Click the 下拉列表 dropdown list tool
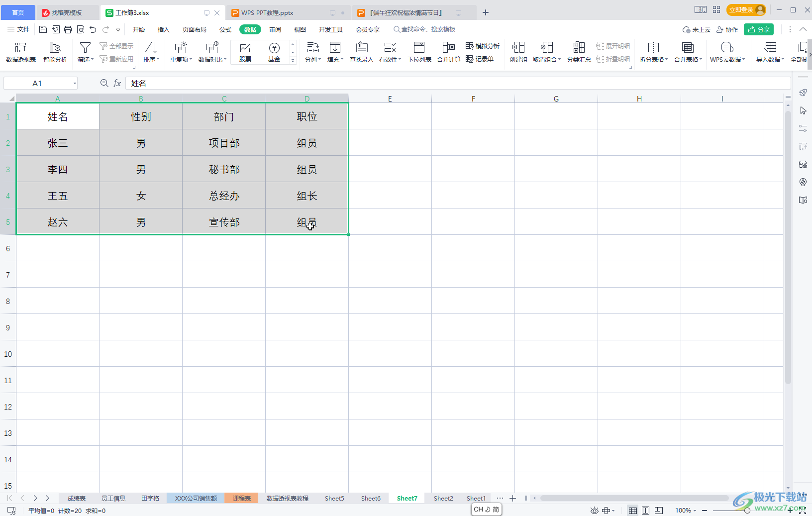 point(419,52)
